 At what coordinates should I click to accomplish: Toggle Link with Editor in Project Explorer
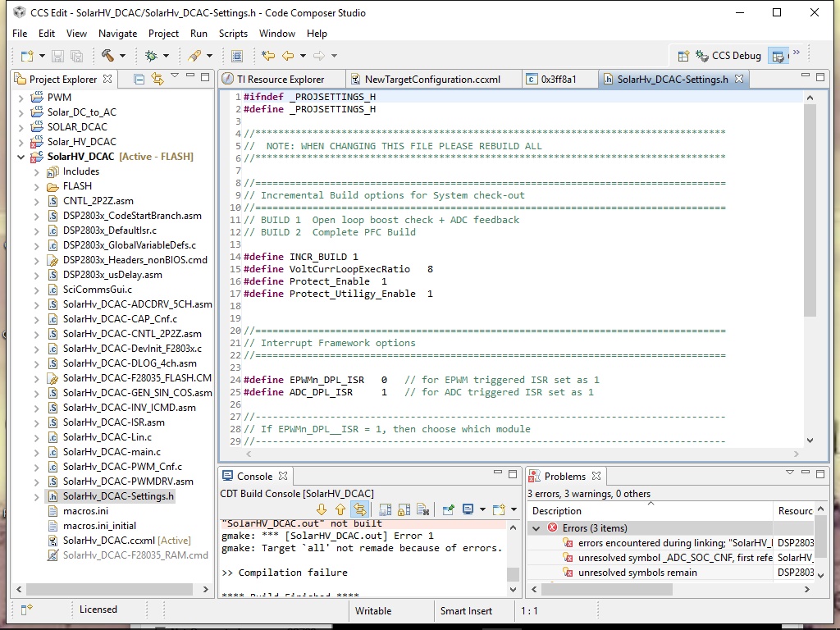point(157,80)
